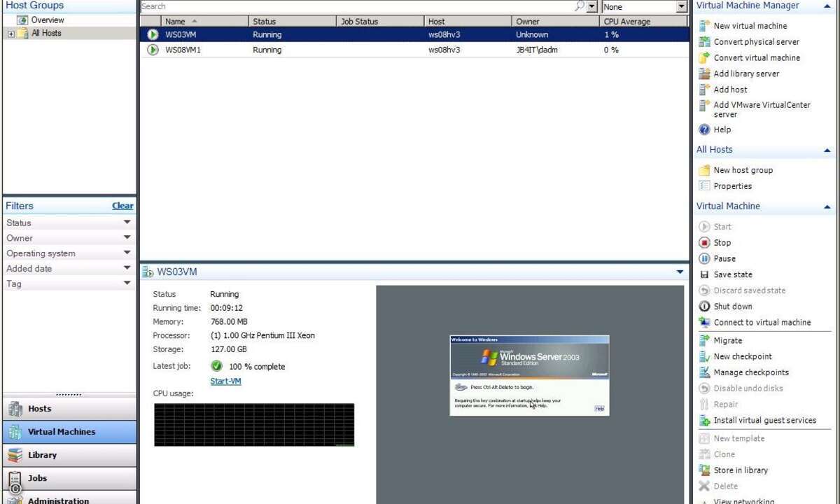840x504 pixels.
Task: Click the Install virtual guest services icon
Action: (x=704, y=421)
